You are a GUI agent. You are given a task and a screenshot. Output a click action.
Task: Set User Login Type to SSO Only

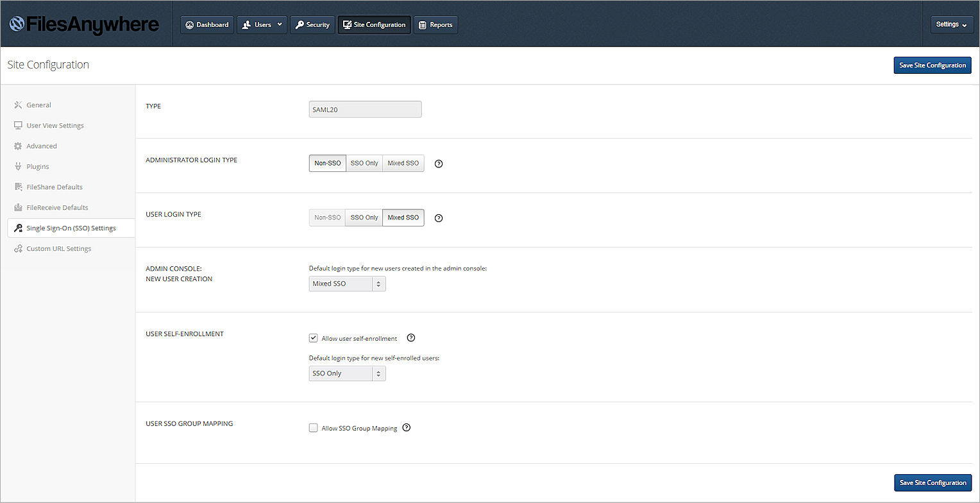click(x=364, y=218)
